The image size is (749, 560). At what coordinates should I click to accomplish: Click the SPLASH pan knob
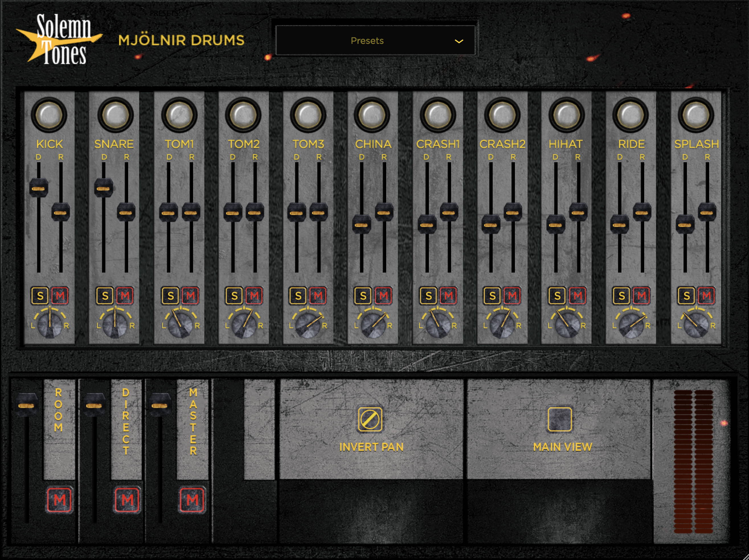[x=696, y=325]
